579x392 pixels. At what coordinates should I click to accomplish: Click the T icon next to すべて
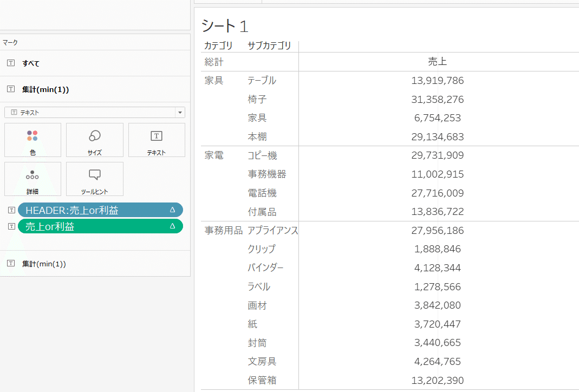[x=11, y=63]
